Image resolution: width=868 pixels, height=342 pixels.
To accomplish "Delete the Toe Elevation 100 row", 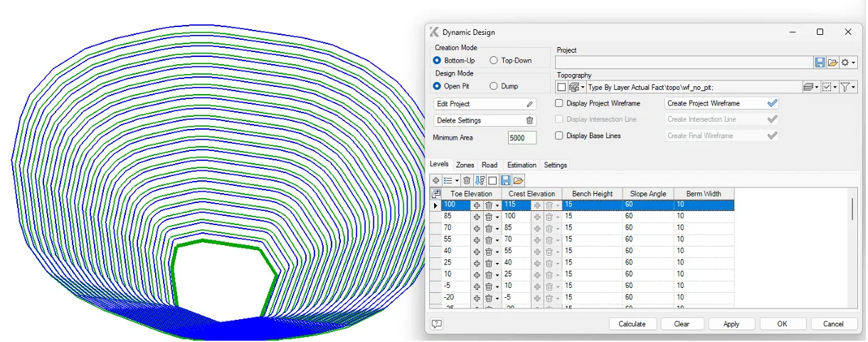I will click(x=489, y=205).
